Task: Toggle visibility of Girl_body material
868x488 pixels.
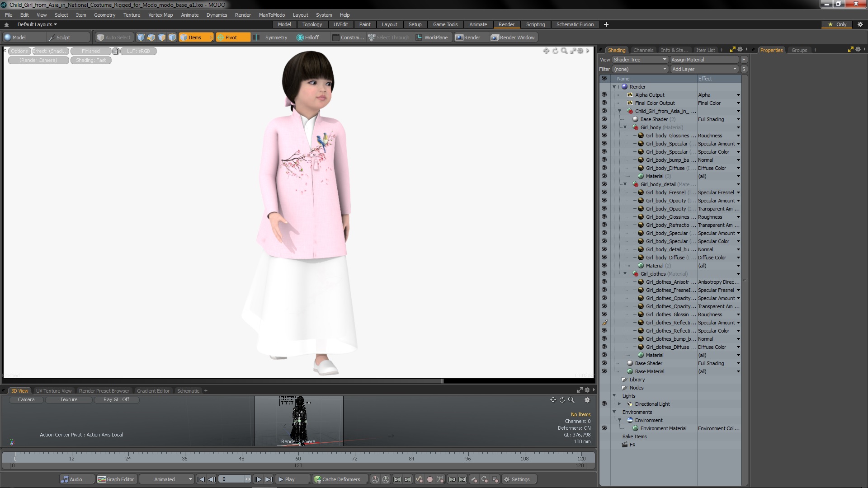Action: pyautogui.click(x=604, y=127)
